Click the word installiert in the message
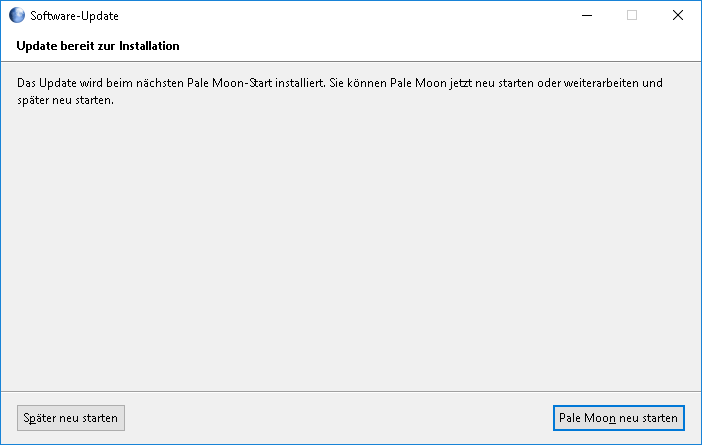This screenshot has width=702, height=445. pyautogui.click(x=299, y=83)
